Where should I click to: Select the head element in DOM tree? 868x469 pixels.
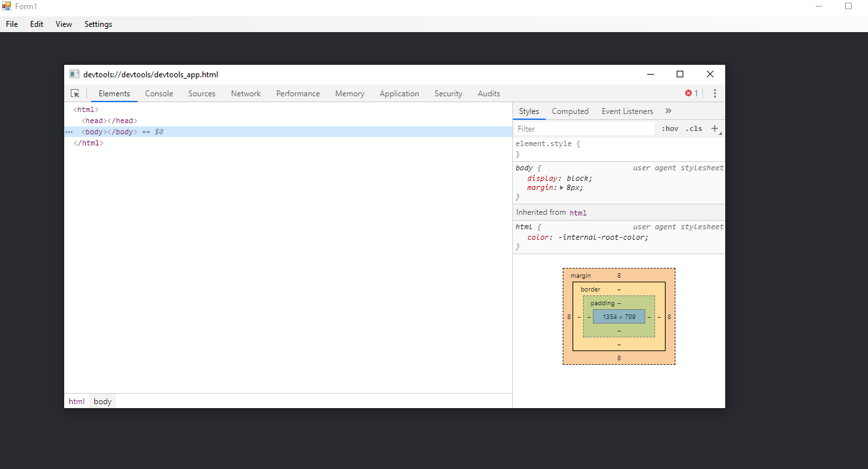pos(109,121)
